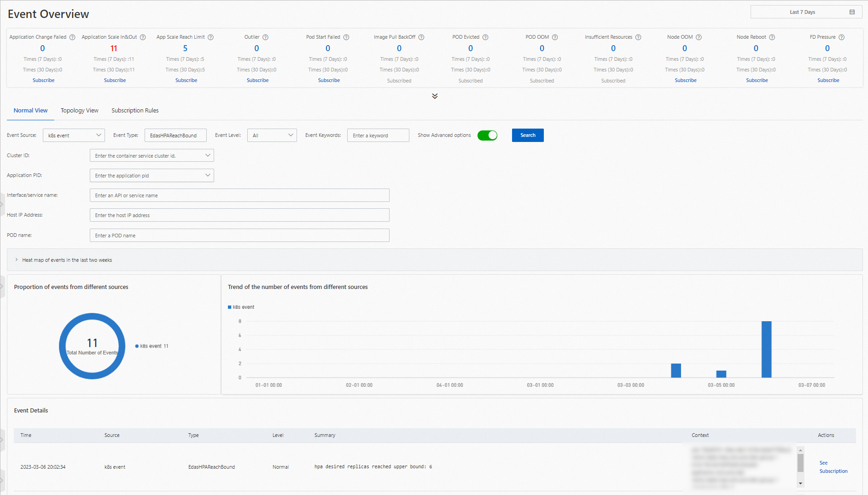Open the Subscription Rules tab
868x495 pixels.
coord(134,110)
